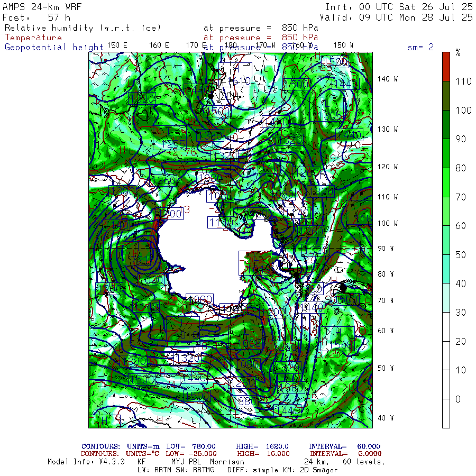The image size is (476, 476).
Task: Pick the olive colorbar segment between 100 and 110
Action: pos(446,96)
